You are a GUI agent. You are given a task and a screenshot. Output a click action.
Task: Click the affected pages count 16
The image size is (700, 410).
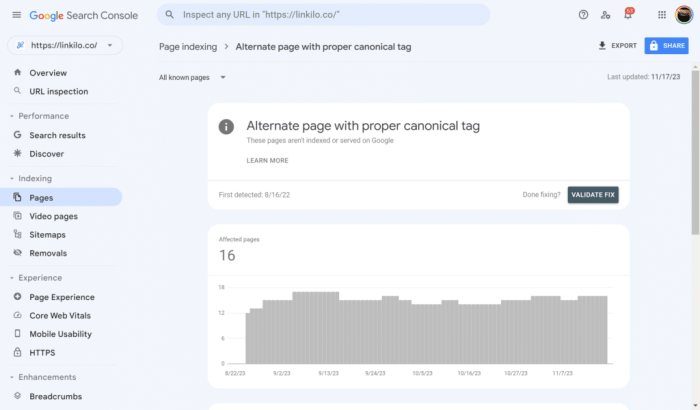click(x=227, y=255)
